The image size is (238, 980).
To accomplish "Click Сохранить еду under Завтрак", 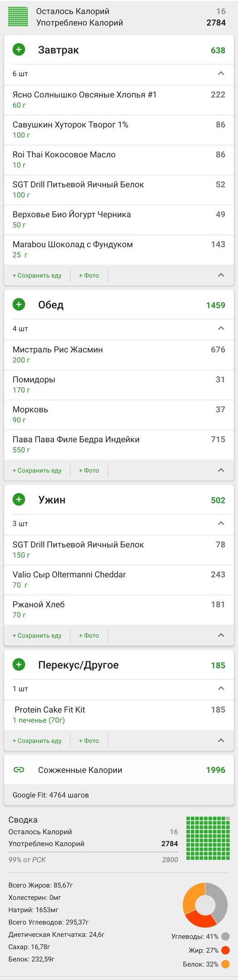I will coord(37,275).
